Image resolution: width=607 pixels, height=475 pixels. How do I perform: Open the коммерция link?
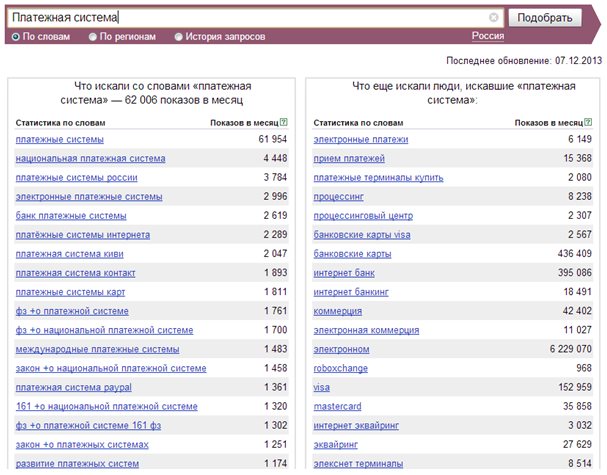[x=338, y=311]
